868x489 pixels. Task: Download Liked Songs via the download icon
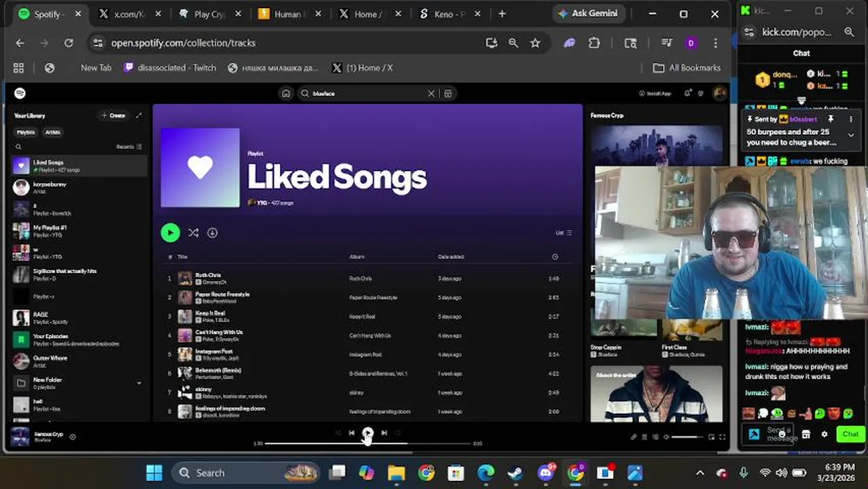pos(213,233)
